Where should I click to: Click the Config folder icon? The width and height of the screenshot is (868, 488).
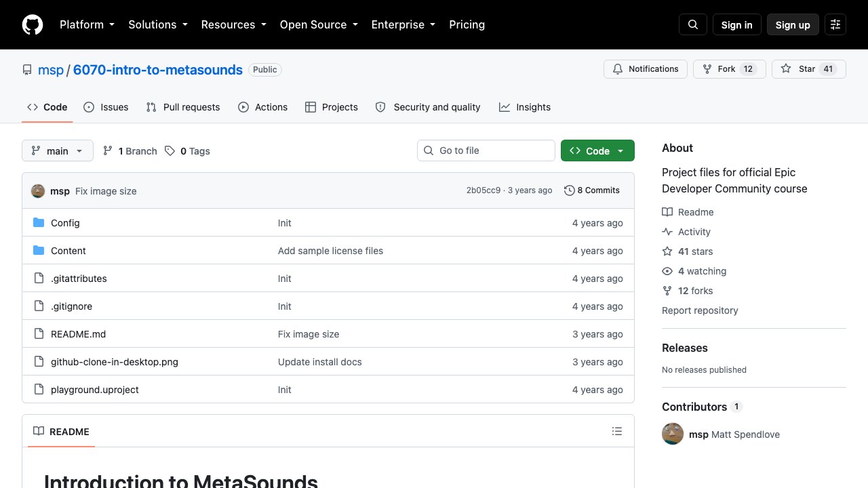click(39, 223)
